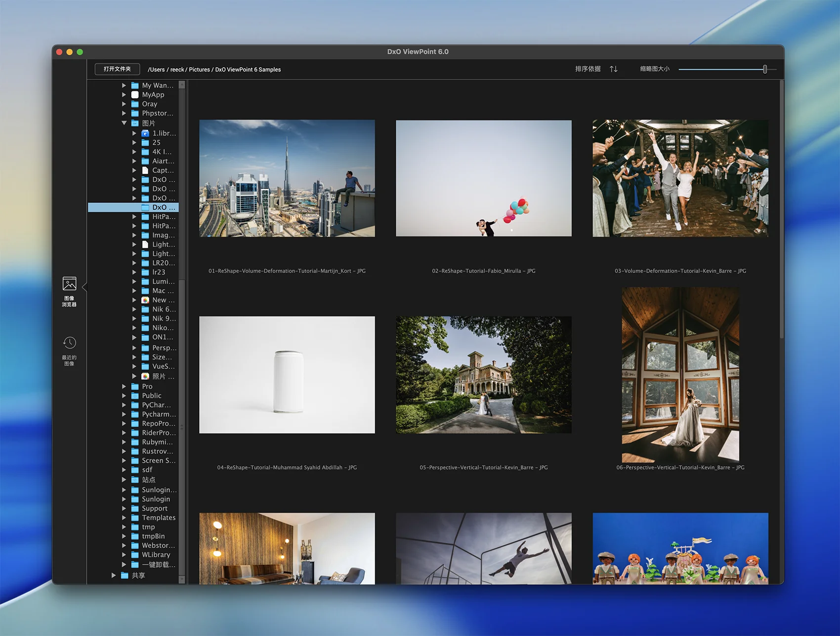Select the RepoPro… folder in the tree

pyautogui.click(x=159, y=423)
